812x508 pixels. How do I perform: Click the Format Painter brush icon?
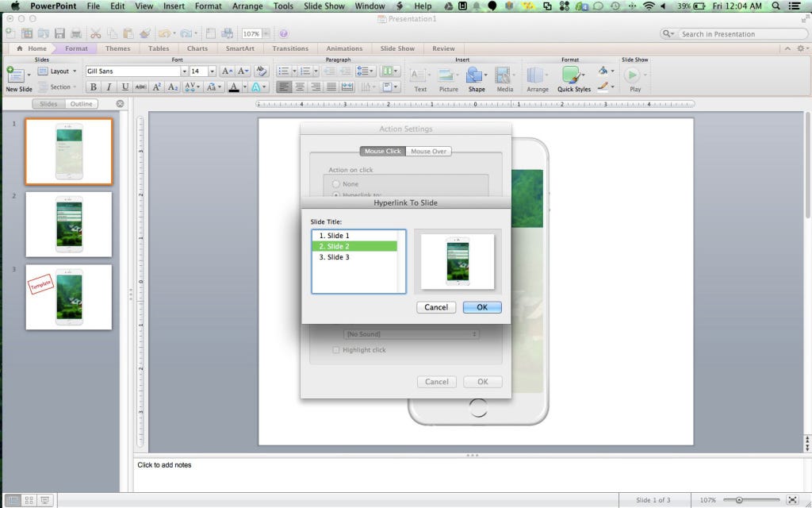click(145, 33)
